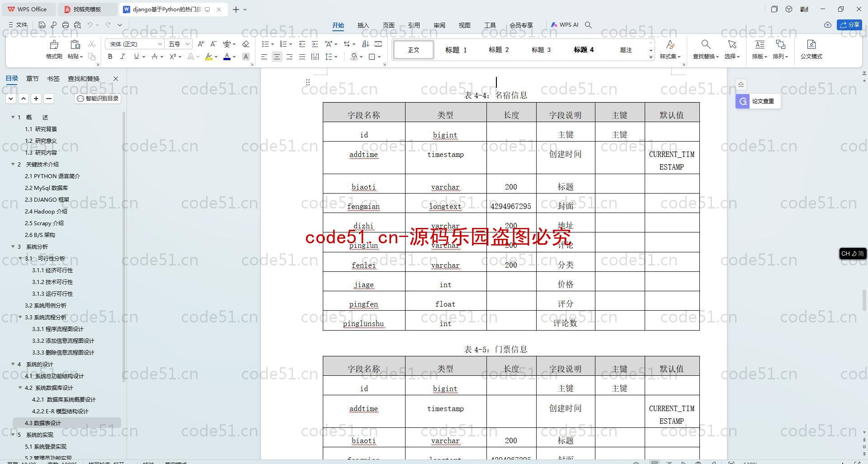Image resolution: width=868 pixels, height=464 pixels.
Task: Apply the 标题 1 style
Action: [x=456, y=50]
